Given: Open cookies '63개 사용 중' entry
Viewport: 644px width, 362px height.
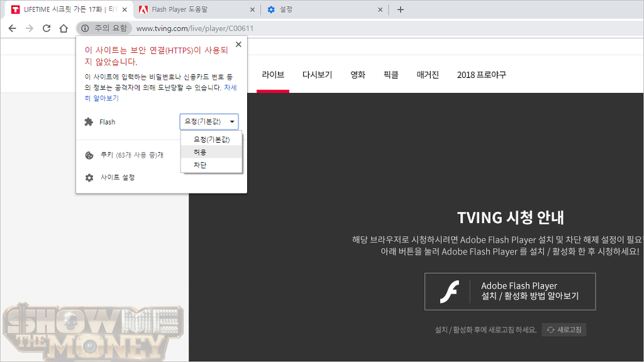Looking at the screenshot, I should tap(132, 155).
